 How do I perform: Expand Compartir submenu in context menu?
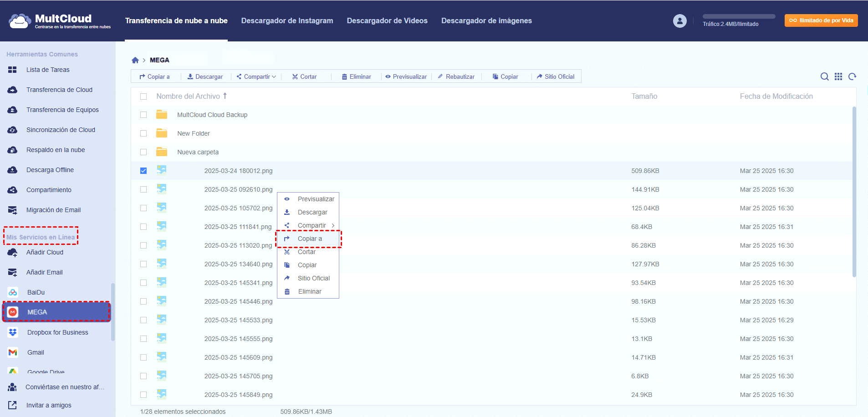point(333,225)
